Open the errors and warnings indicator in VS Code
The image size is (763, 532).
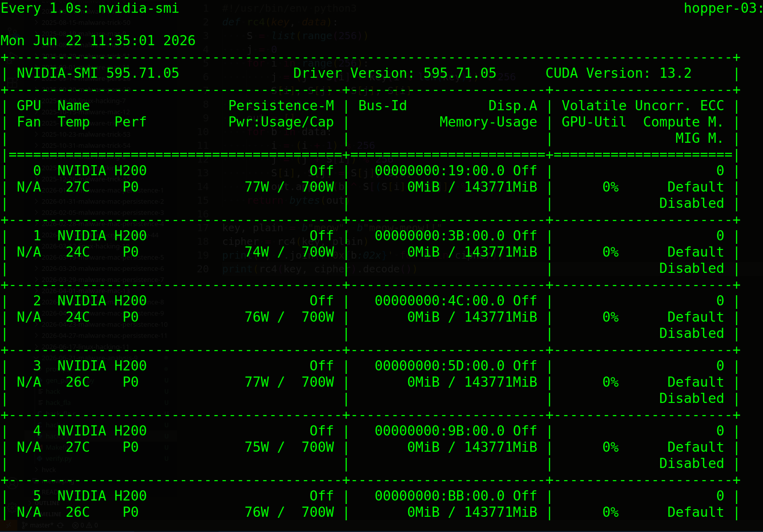coord(85,525)
